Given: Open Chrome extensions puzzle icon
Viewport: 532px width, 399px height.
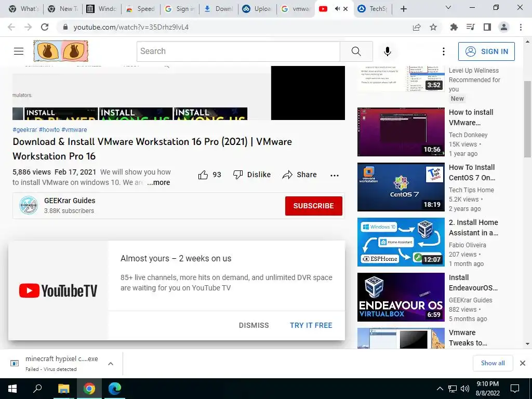Looking at the screenshot, I should point(454,27).
